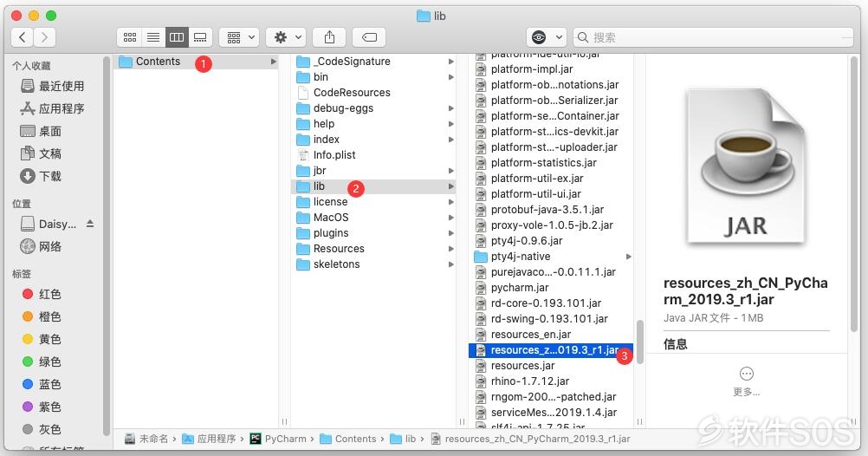Viewport: 868px width, 456px height.
Task: Select the 橙色 orange tag
Action: tap(42, 316)
